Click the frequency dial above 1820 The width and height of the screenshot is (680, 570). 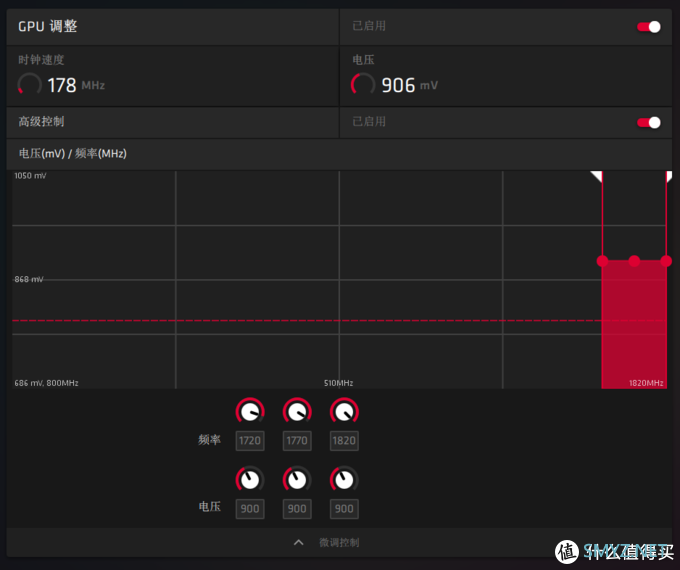click(x=344, y=411)
